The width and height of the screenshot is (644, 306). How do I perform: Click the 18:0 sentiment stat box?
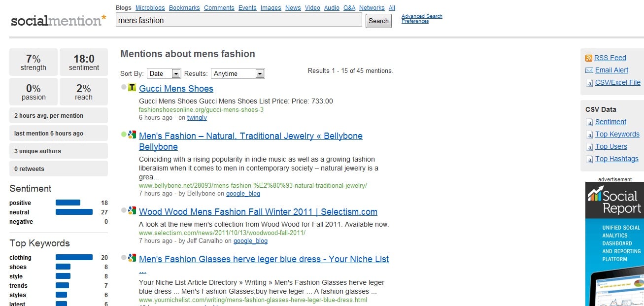coord(84,62)
